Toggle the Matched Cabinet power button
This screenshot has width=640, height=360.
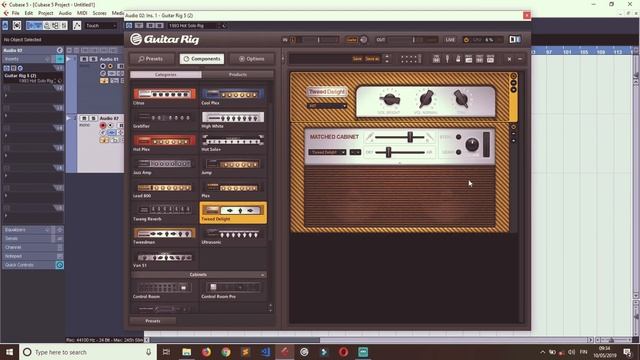tap(513, 127)
